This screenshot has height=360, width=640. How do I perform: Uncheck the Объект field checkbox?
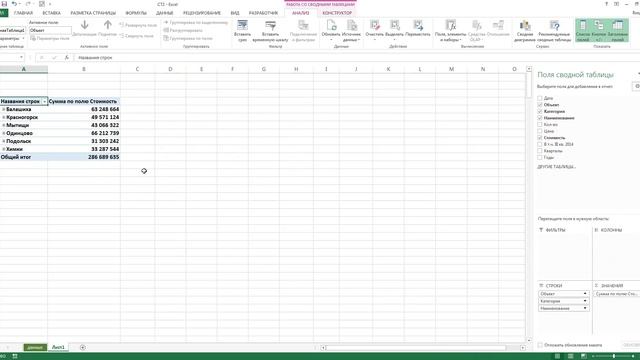click(x=540, y=104)
